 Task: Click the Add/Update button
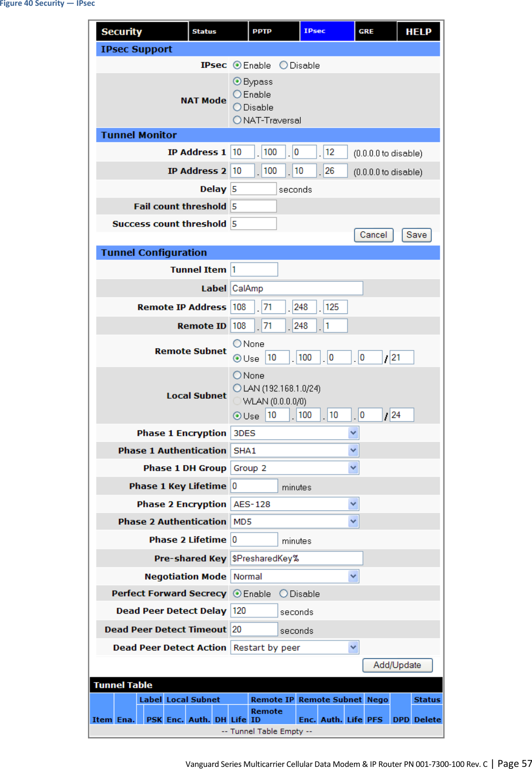pos(397,665)
